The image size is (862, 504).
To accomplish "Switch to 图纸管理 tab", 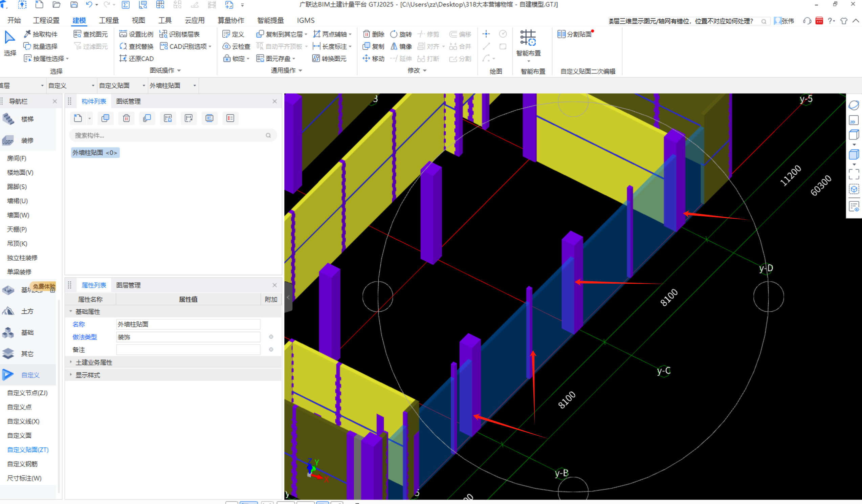I will tap(128, 101).
